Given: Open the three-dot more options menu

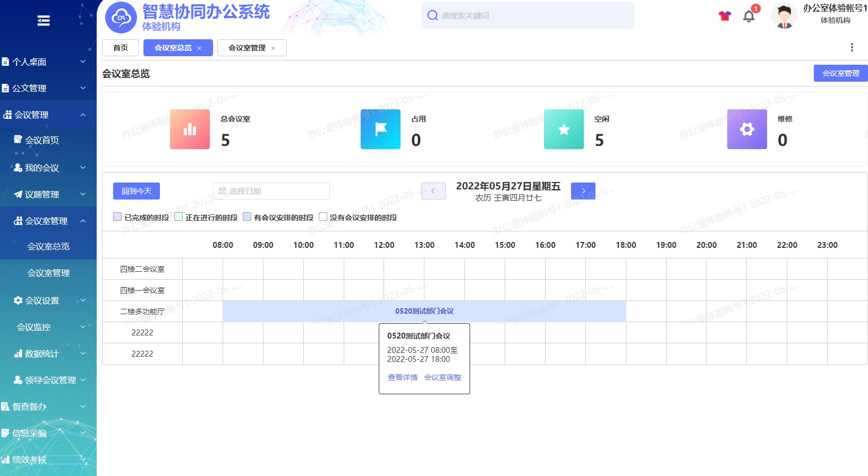Looking at the screenshot, I should point(852,47).
